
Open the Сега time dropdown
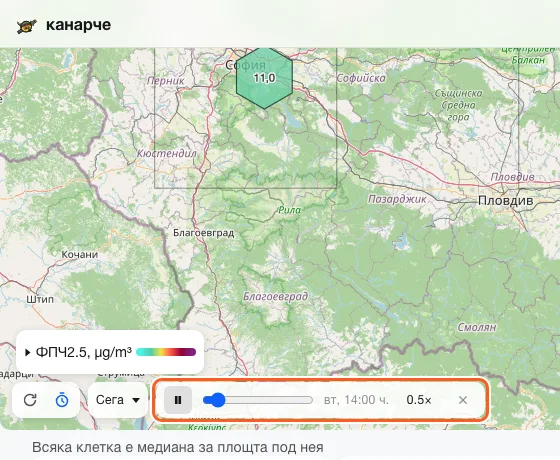click(118, 400)
